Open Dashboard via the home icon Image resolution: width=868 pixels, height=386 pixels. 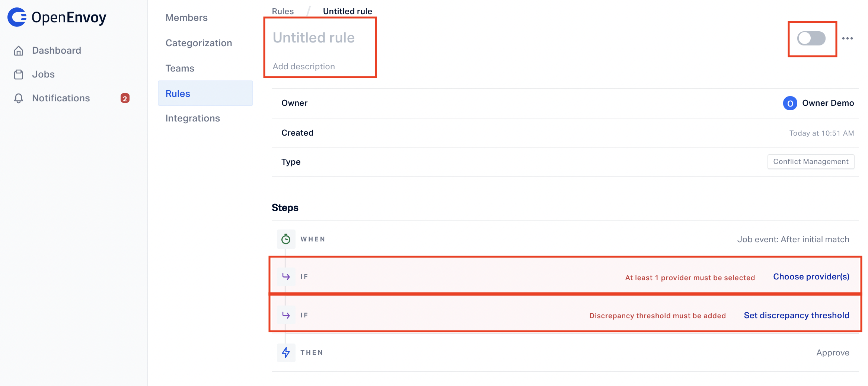pyautogui.click(x=19, y=51)
